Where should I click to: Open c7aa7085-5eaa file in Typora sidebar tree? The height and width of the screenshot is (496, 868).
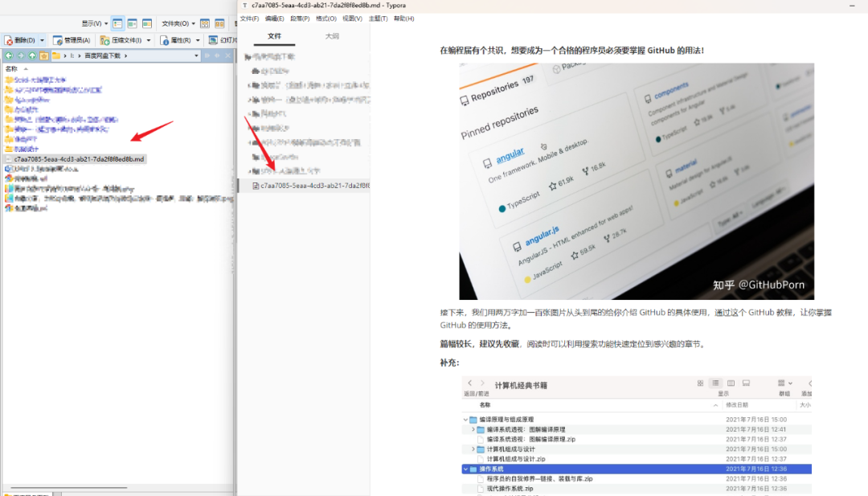tap(304, 186)
